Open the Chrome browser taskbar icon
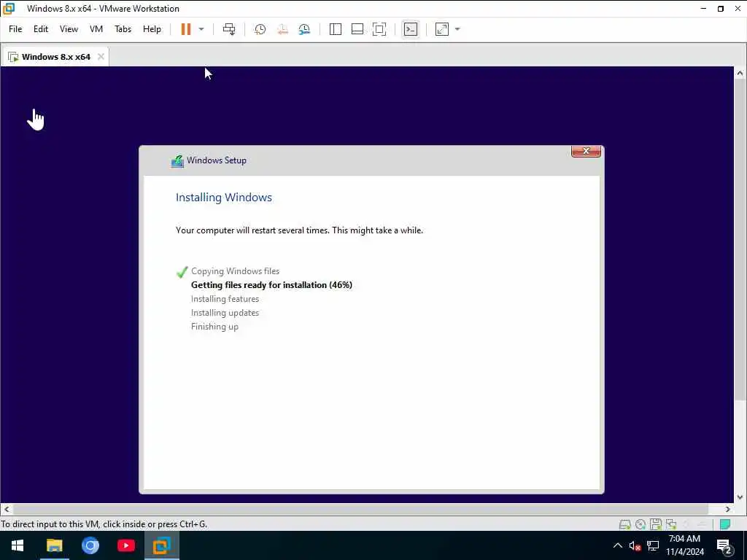 pos(90,545)
